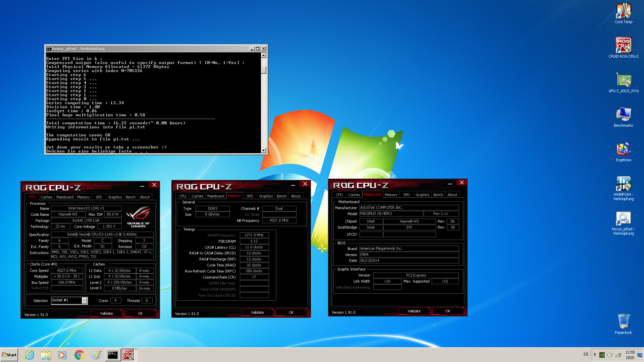
Task: Open the volume tray icon
Action: point(610,355)
